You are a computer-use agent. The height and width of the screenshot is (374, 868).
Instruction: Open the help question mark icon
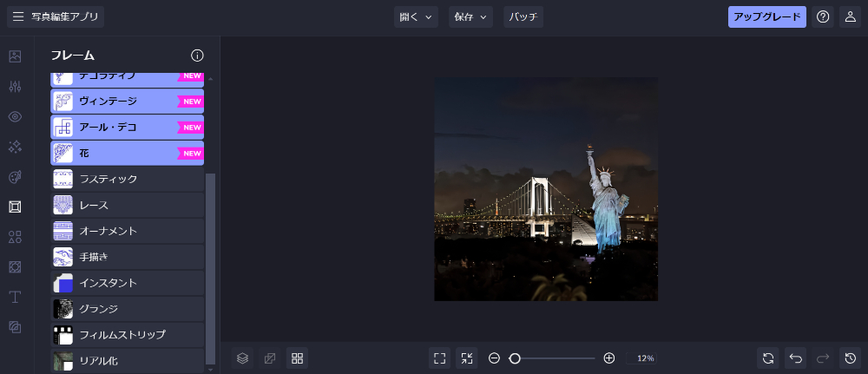(823, 17)
